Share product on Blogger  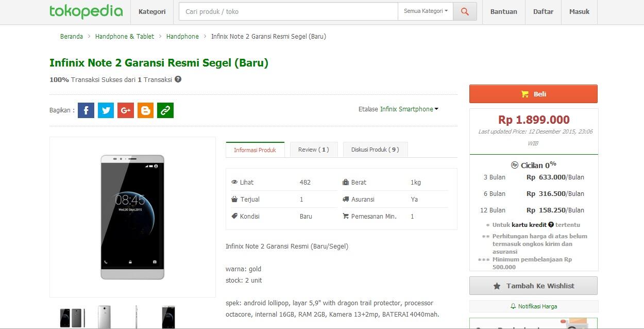click(x=145, y=110)
